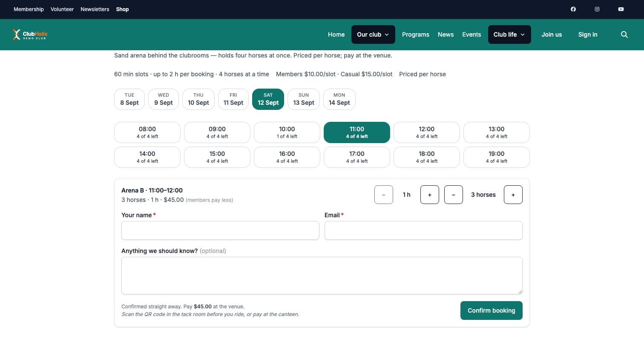Select the 13:00 time slot
The width and height of the screenshot is (644, 345).
pos(497,132)
